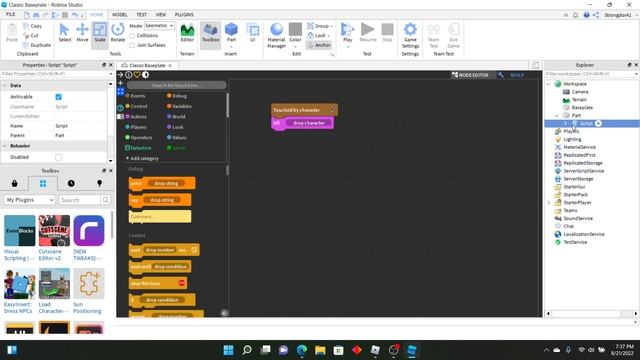Open the Sun Positioning plugin thumbnail

coord(89,284)
